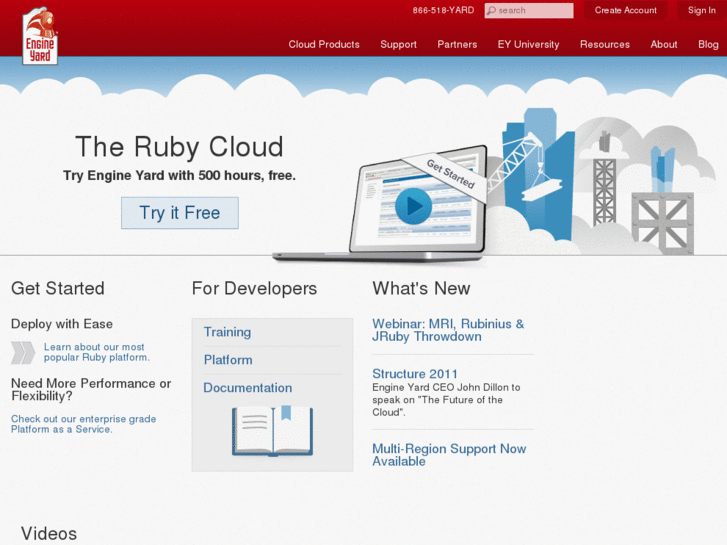Open the Resources menu

(x=605, y=45)
